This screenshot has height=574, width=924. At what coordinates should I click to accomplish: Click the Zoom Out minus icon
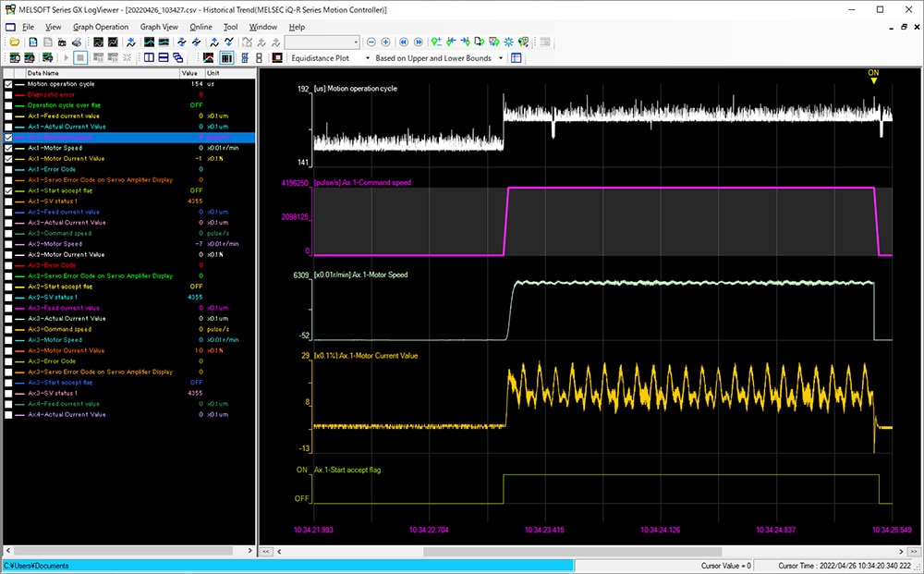[x=372, y=43]
